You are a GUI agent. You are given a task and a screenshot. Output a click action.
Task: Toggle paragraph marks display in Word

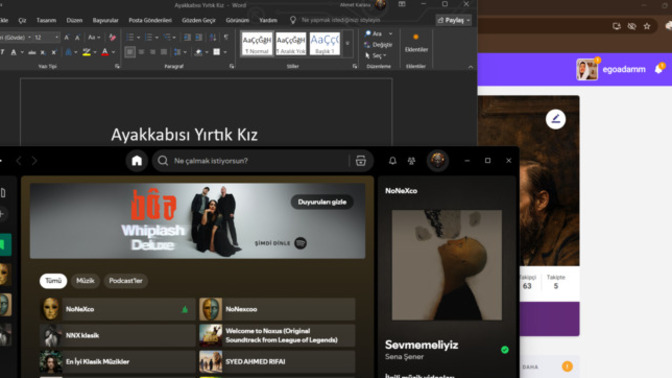pos(226,38)
